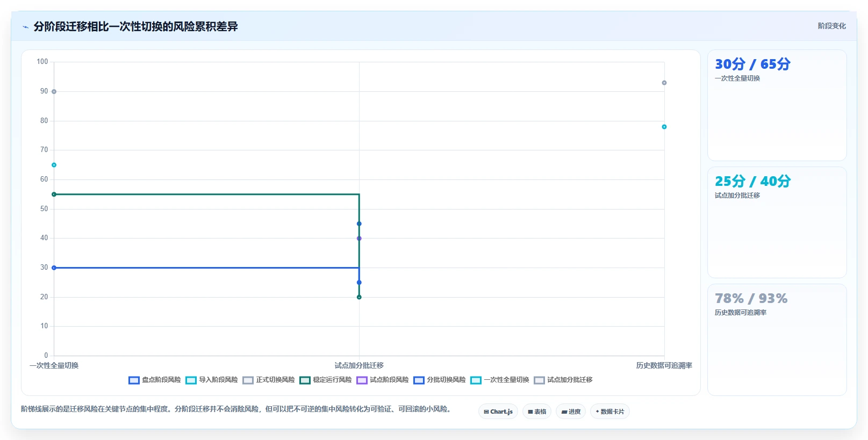The width and height of the screenshot is (868, 440).
Task: Select the blue data point at 30
Action: tap(54, 268)
